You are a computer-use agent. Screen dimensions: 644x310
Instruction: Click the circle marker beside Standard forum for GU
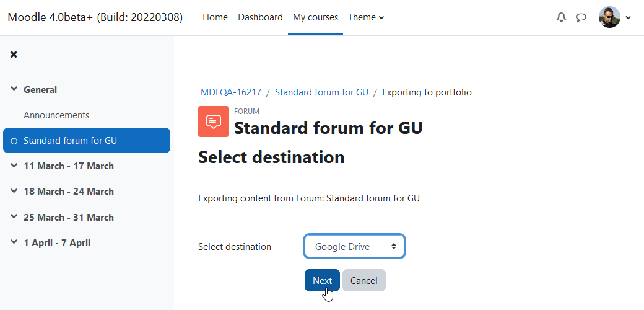tap(14, 141)
